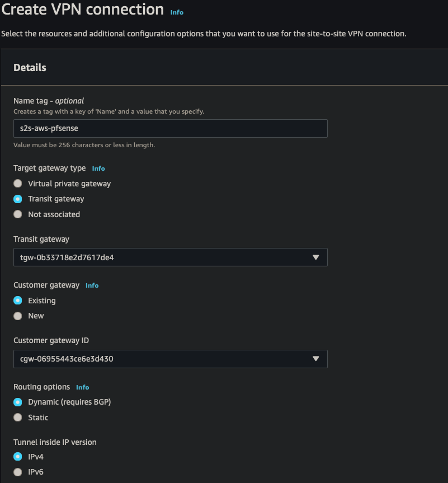
Task: Select the Virtual private gateway option
Action: pos(17,183)
